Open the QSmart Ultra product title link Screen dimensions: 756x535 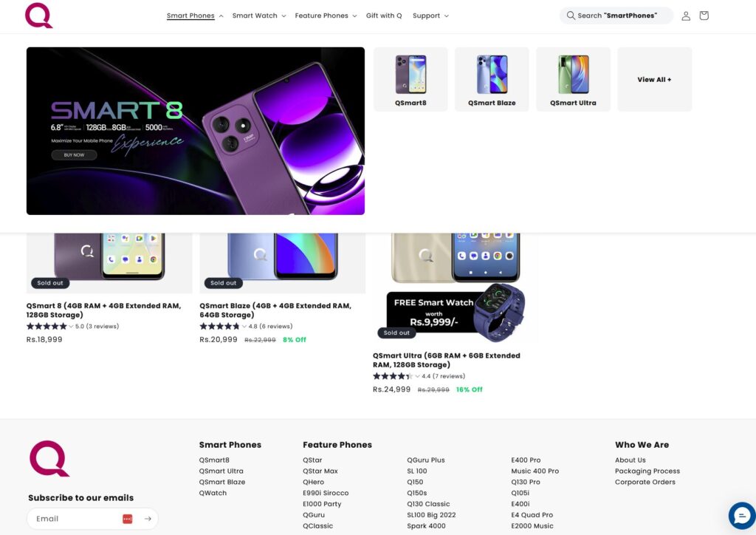coord(447,360)
